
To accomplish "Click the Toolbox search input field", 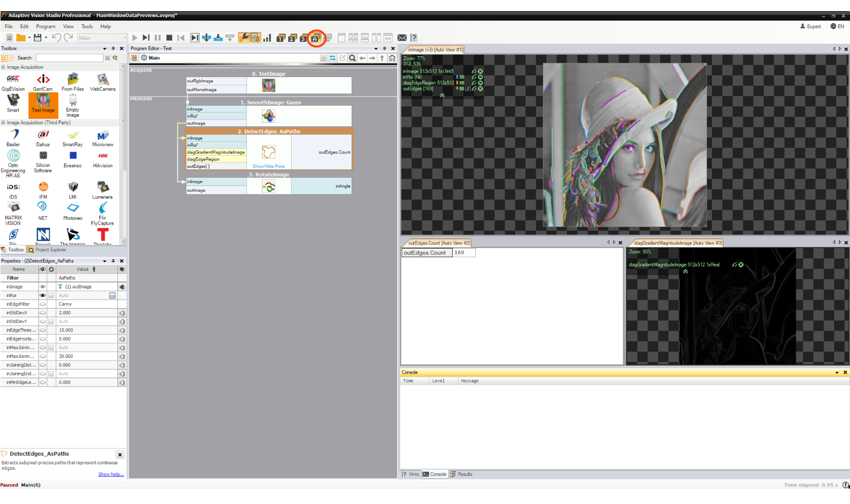I will coord(69,58).
